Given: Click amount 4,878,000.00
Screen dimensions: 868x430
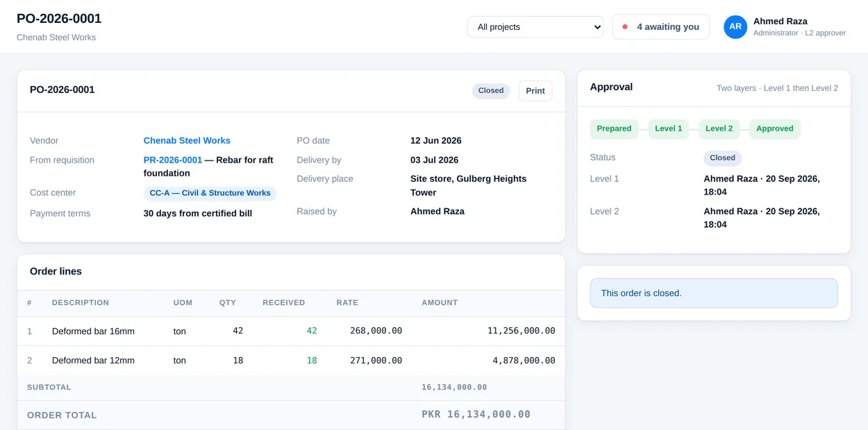Looking at the screenshot, I should coord(524,361).
